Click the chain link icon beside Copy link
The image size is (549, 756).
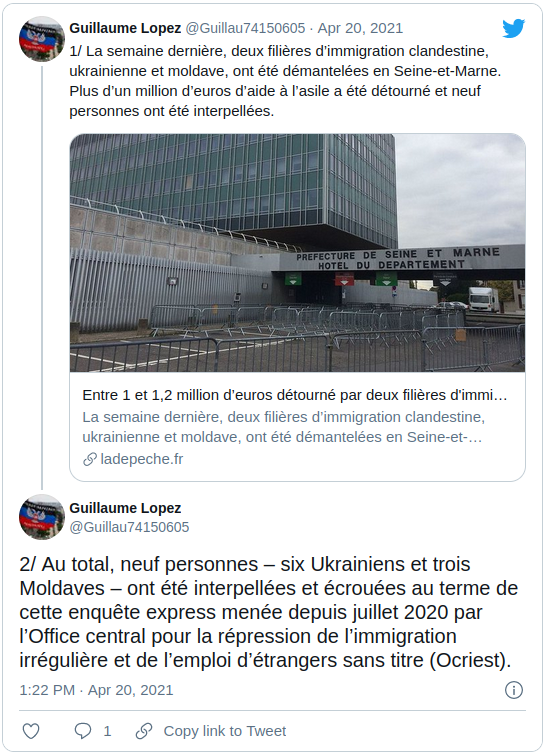(x=144, y=731)
